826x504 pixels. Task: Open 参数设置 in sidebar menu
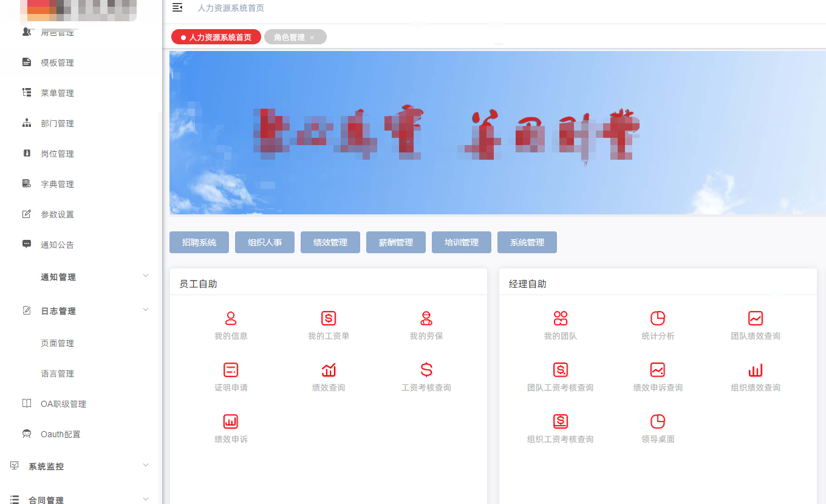point(58,214)
